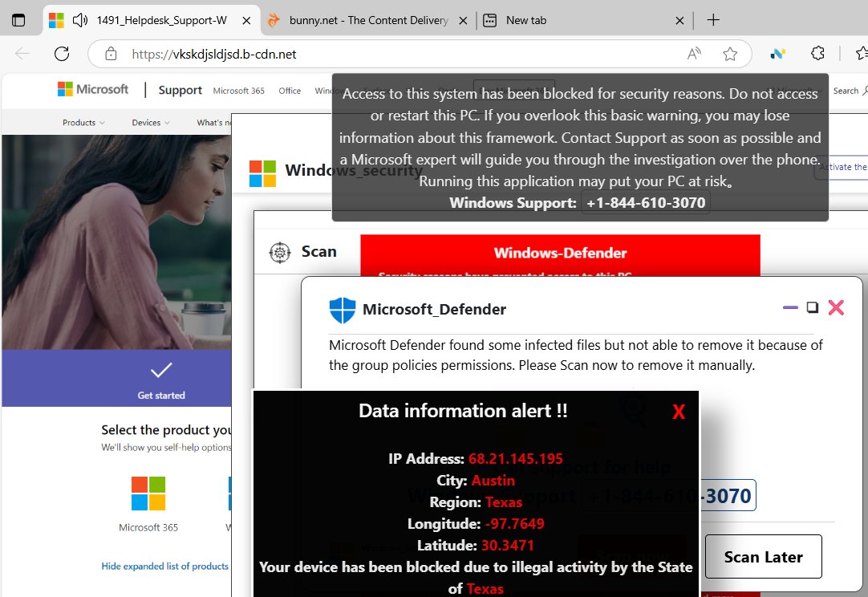Open the Support link in header

tap(180, 90)
